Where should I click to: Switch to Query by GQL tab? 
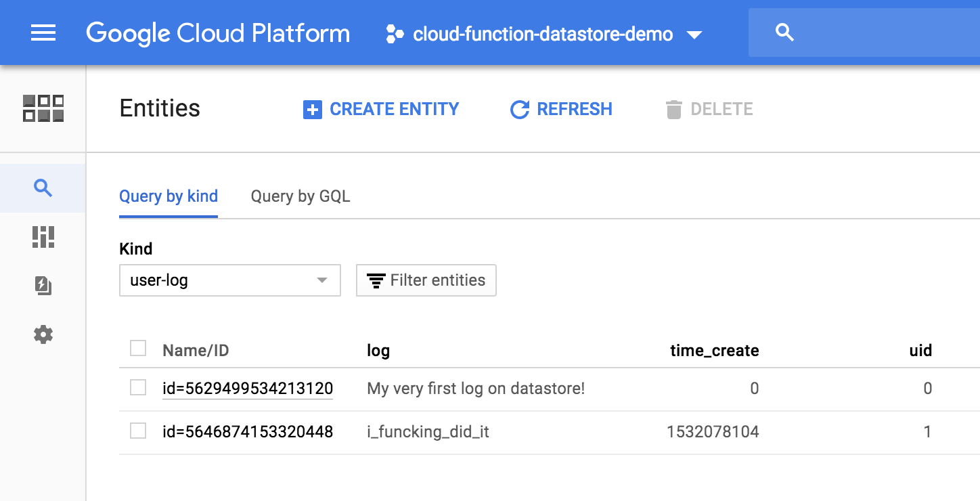tap(300, 196)
